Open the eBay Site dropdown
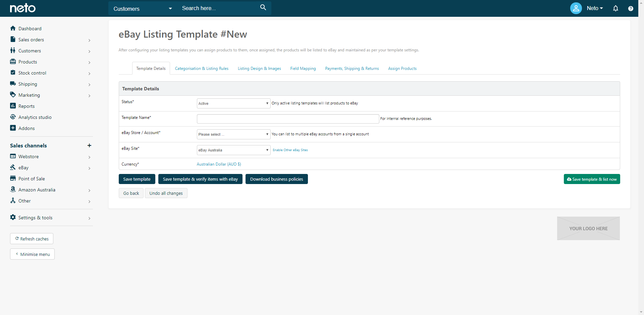644x315 pixels. [233, 150]
